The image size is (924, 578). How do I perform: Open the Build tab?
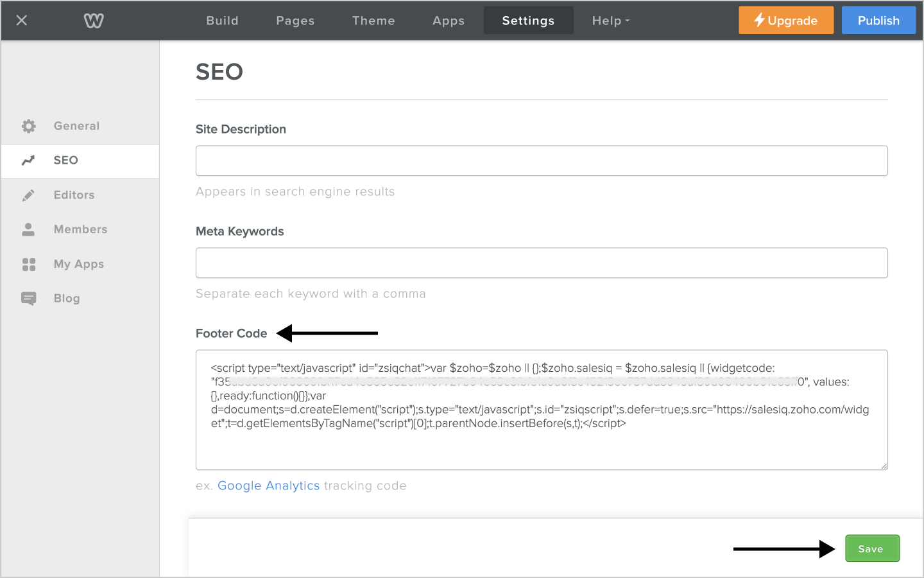coord(222,21)
